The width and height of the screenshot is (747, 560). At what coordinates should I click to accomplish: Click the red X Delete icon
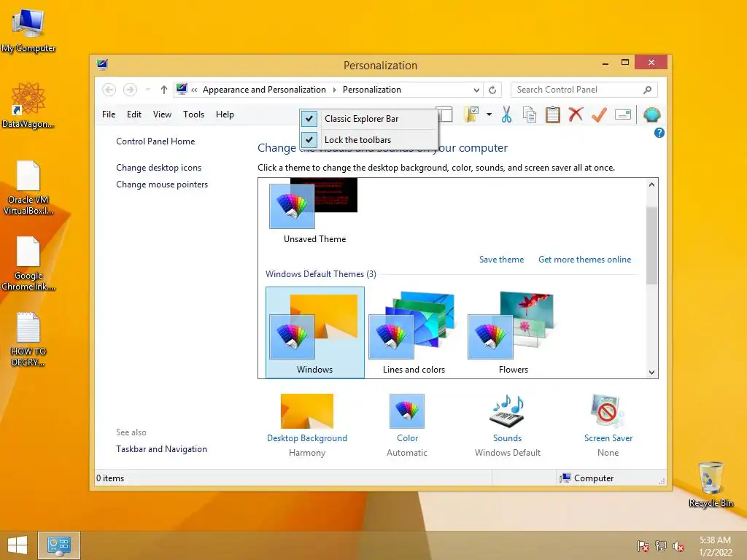(576, 114)
